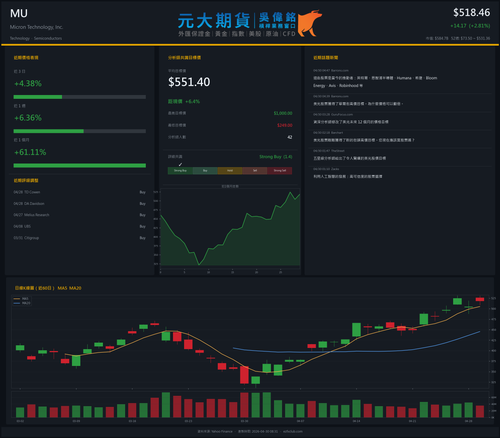Click the +61.11% performance value
The width and height of the screenshot is (500, 438).
pos(30,152)
